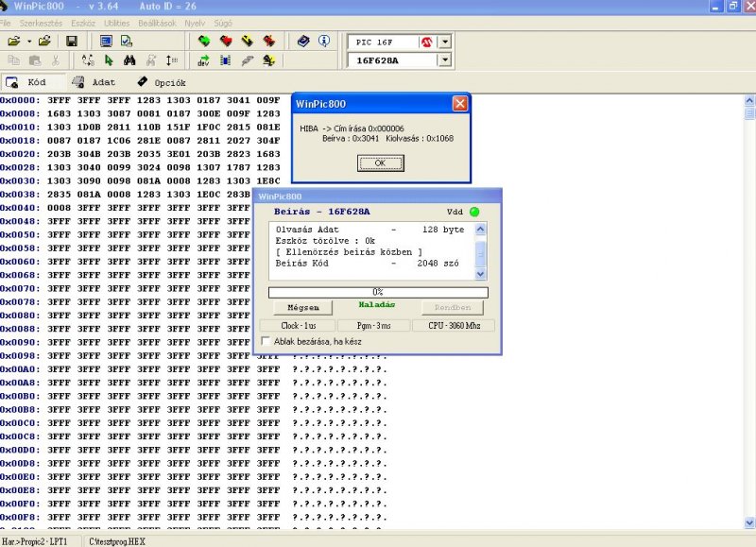
Task: Select the address label 0x0000:
Action: click(x=20, y=100)
